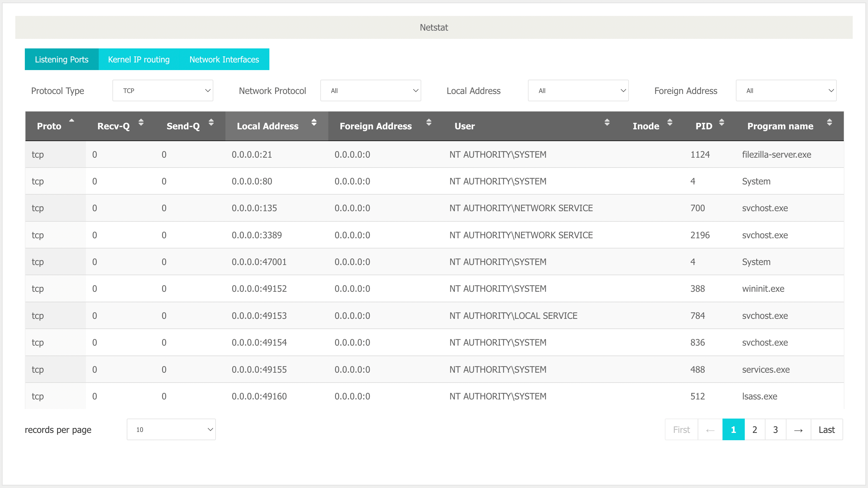Select PID 512 cell
Screen dimensions: 868x488
698,396
